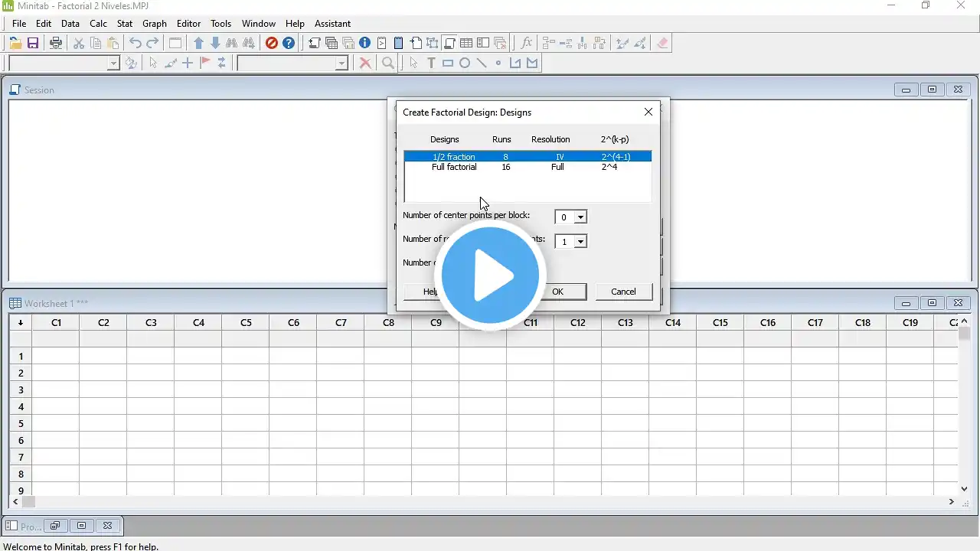
Task: Select the rectangle drawing tool
Action: coord(448,64)
